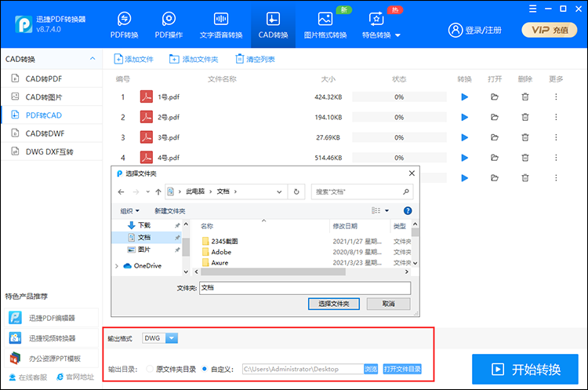Start conversion of 3号.pdf with play icon

click(x=464, y=137)
